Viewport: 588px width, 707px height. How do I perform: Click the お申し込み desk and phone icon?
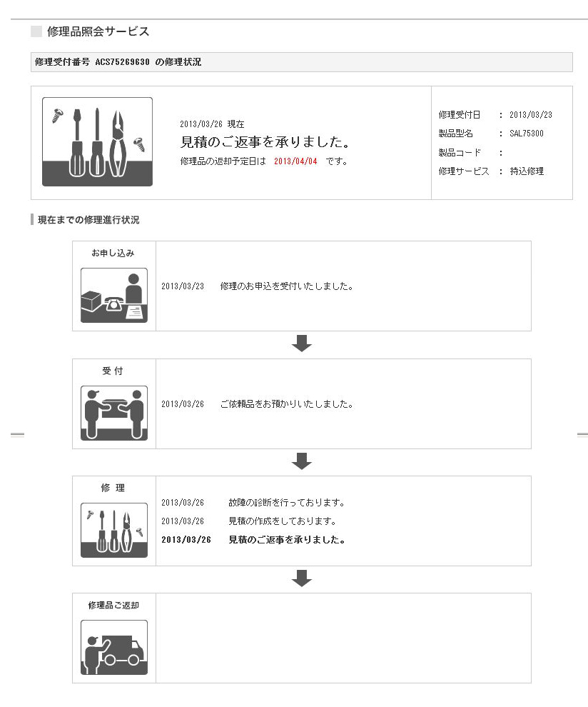(113, 295)
